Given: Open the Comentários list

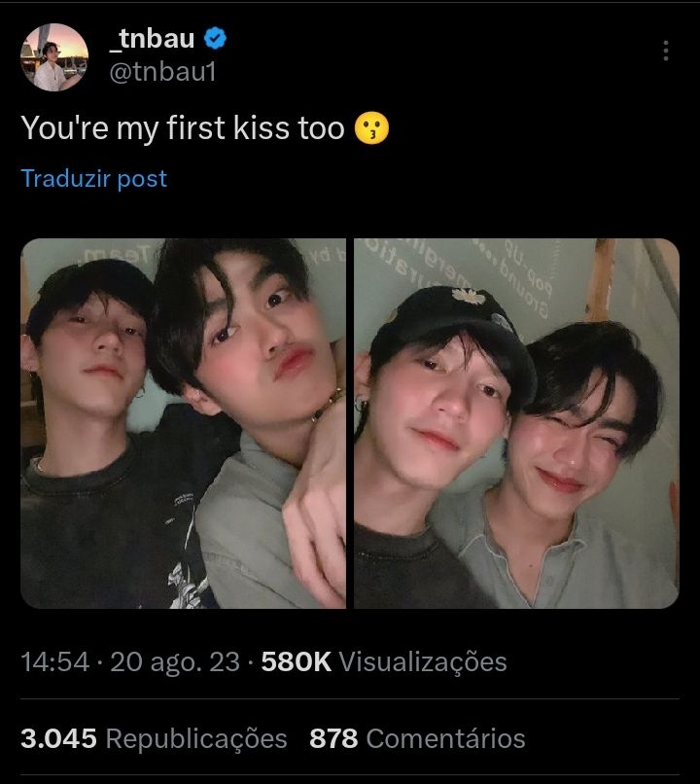Looking at the screenshot, I should pyautogui.click(x=445, y=738).
